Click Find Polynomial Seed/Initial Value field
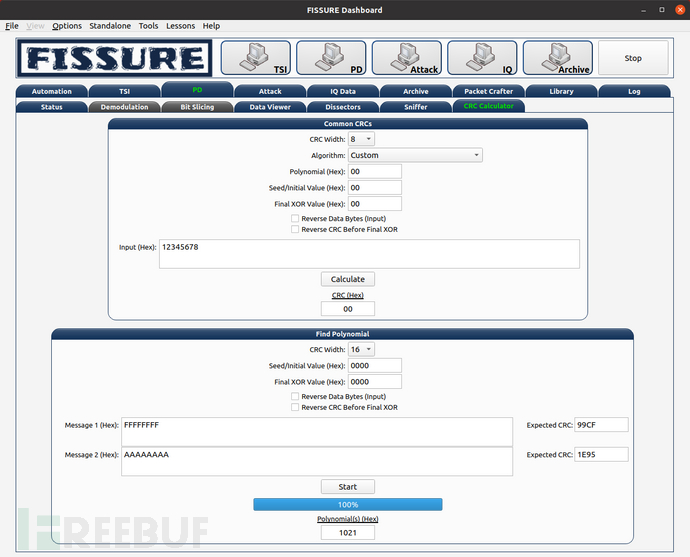 click(x=375, y=366)
